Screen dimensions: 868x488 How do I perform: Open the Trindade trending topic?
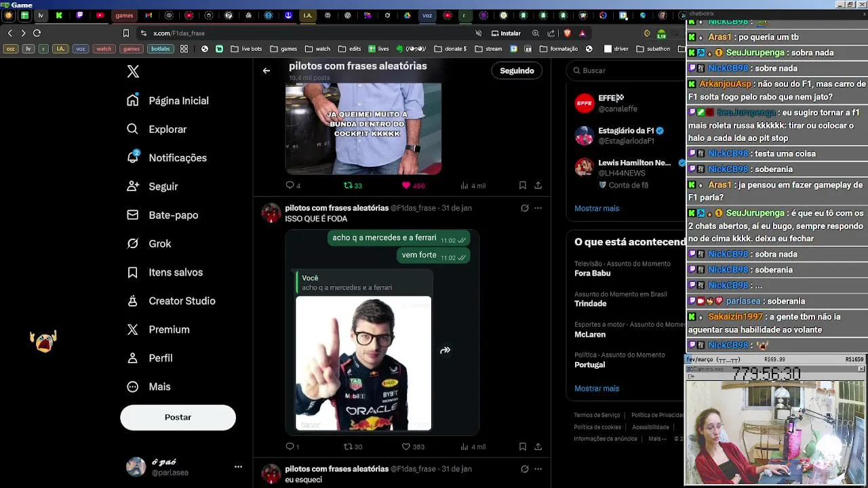click(x=625, y=299)
